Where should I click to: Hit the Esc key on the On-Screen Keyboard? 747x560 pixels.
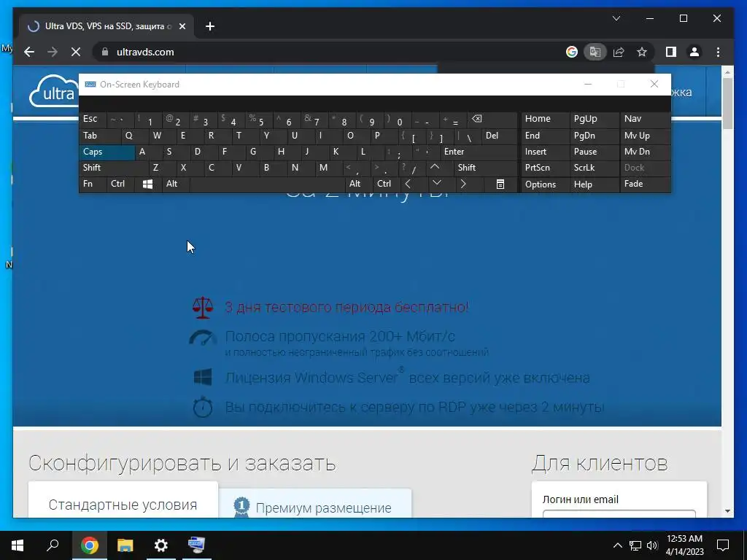(x=93, y=119)
